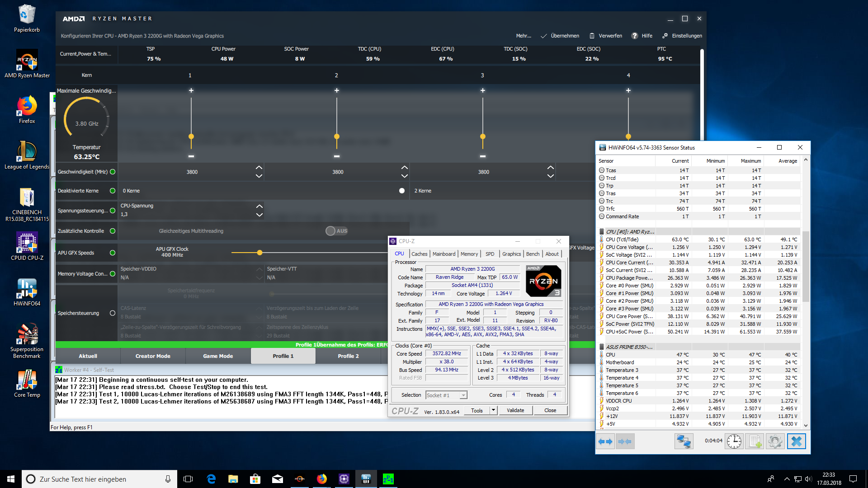Raise CPU-Spannung with up chevron

point(259,206)
